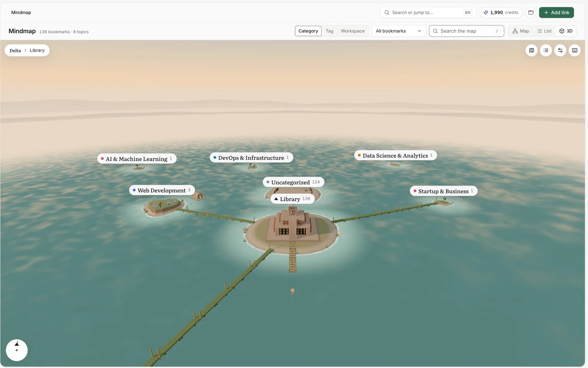Select the DevOps & Infrastructure label
Viewport: 588px width, 368px height.
pos(251,158)
